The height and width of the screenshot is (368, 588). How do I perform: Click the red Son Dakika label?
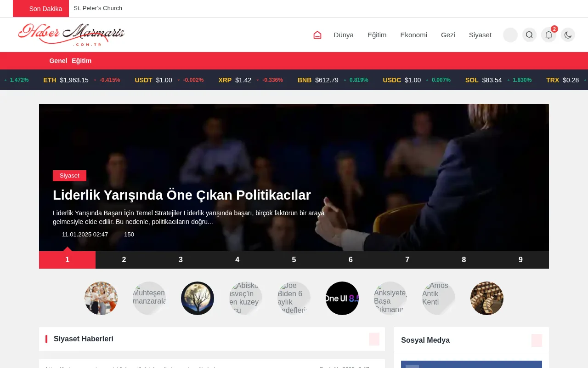45,8
